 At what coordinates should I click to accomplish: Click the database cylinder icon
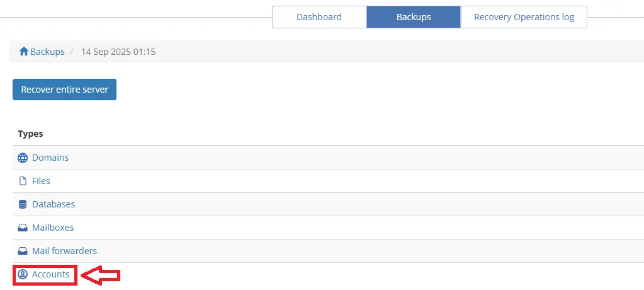tap(23, 204)
